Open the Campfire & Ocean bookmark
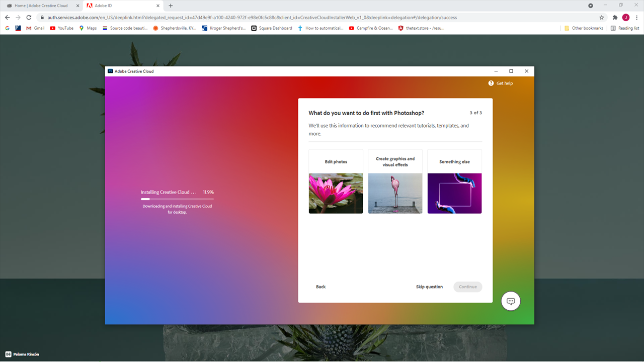Screen dimensions: 644x362 click(371, 28)
